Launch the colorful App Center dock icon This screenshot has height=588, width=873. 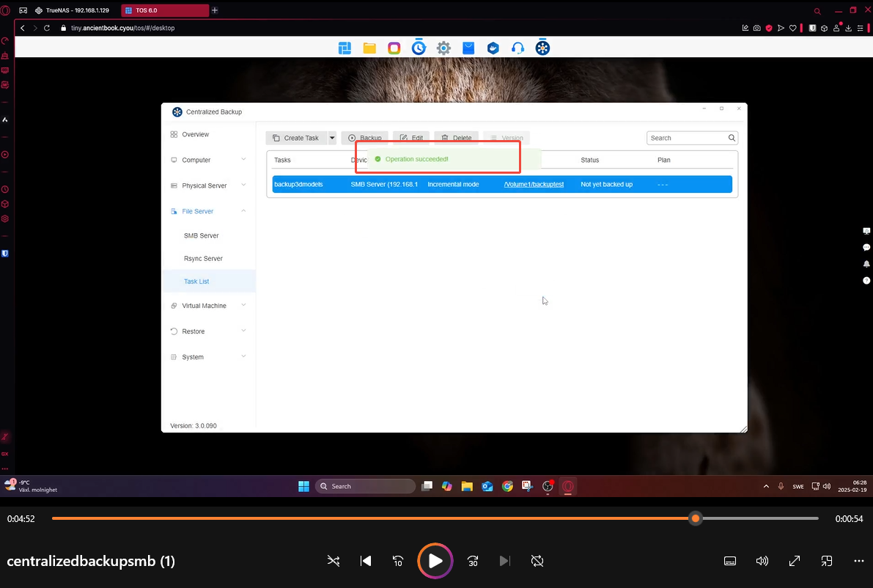[394, 48]
